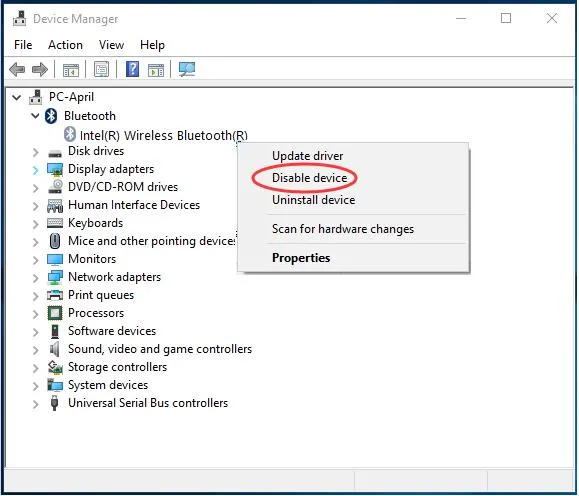Select the PC-April tree label
The width and height of the screenshot is (579, 496).
(x=71, y=97)
